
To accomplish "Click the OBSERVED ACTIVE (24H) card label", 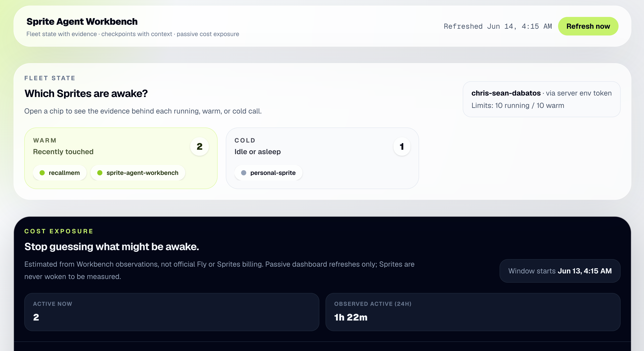I will coord(373,304).
